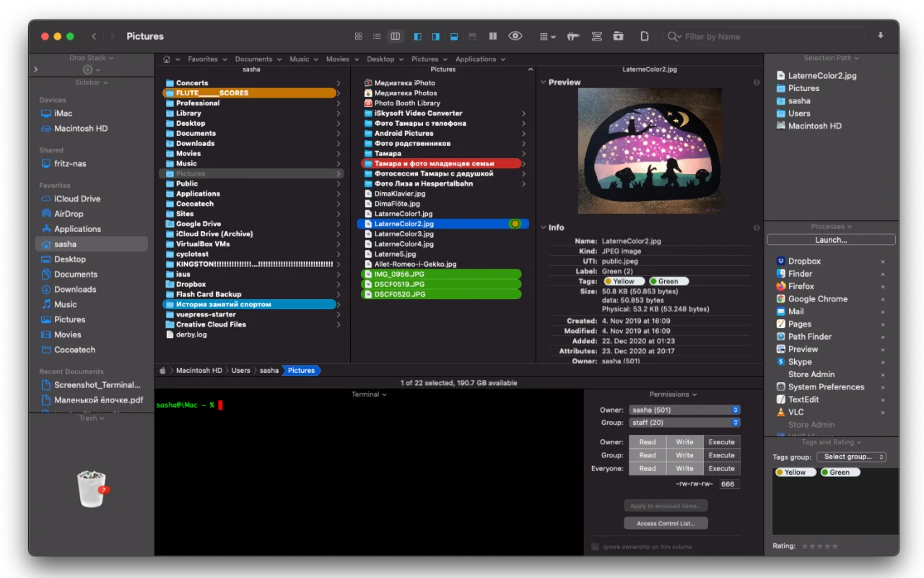
Task: Select Downloads in the sidebar Favorites
Action: pos(75,289)
